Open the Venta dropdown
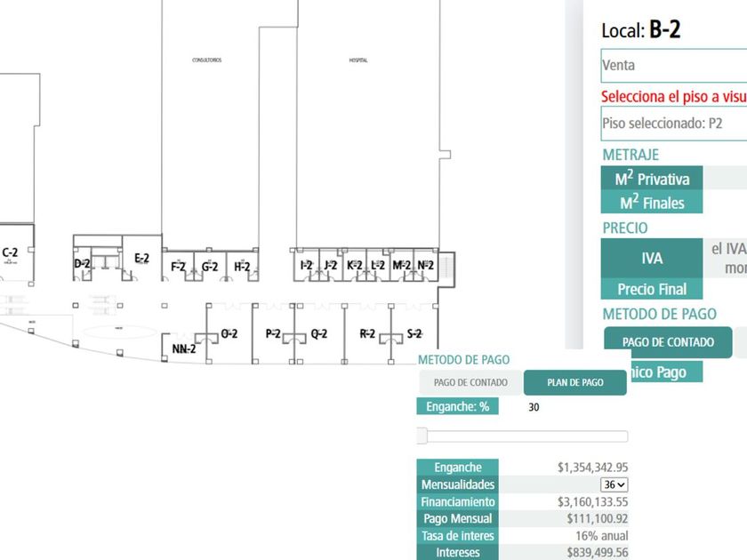This screenshot has height=560, width=747. pyautogui.click(x=673, y=65)
